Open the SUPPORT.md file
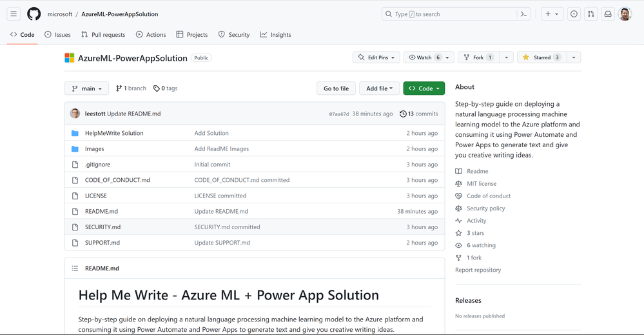Image resolution: width=644 pixels, height=335 pixels. tap(102, 243)
